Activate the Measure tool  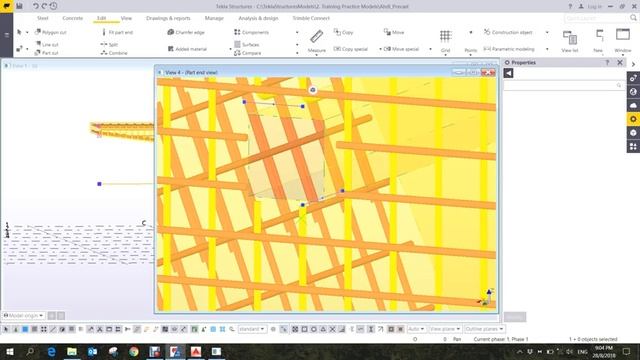tap(317, 41)
